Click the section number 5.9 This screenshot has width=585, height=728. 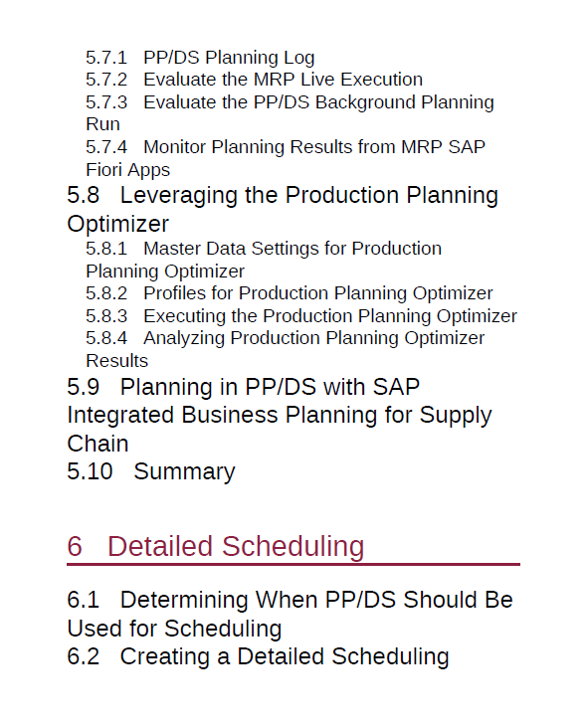(x=84, y=387)
